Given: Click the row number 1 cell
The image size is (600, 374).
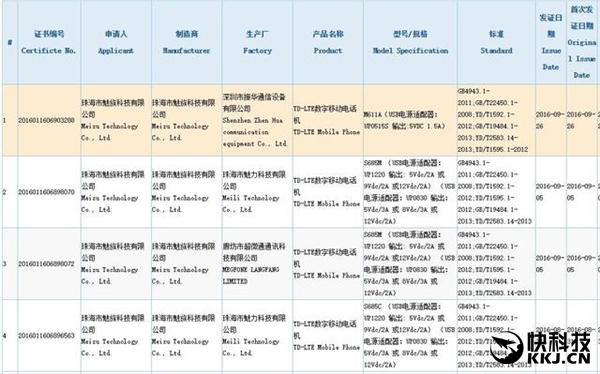Looking at the screenshot, I should point(10,120).
